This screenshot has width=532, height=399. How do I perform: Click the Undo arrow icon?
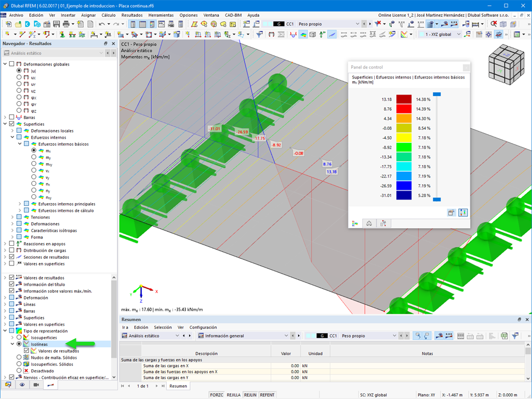tap(102, 24)
